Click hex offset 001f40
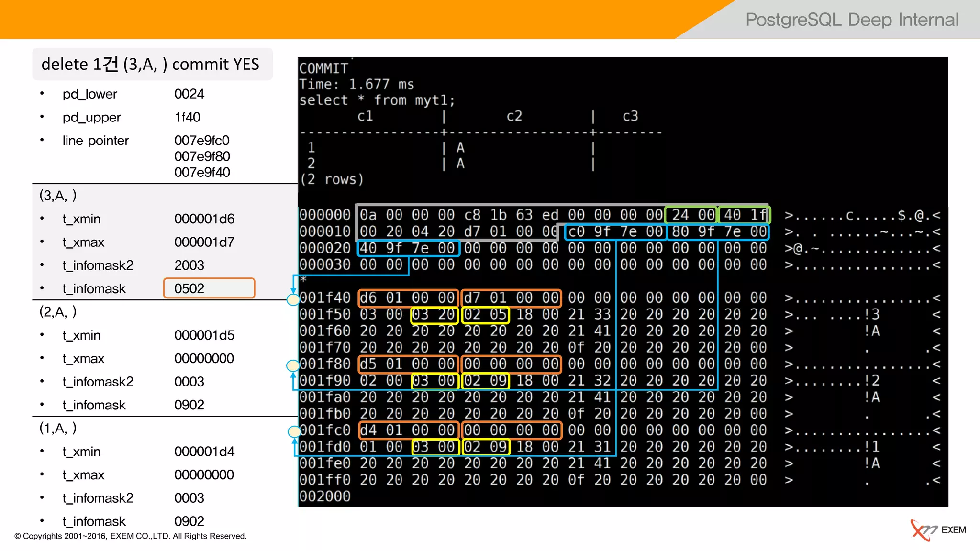Image resolution: width=980 pixels, height=551 pixels. [x=325, y=298]
